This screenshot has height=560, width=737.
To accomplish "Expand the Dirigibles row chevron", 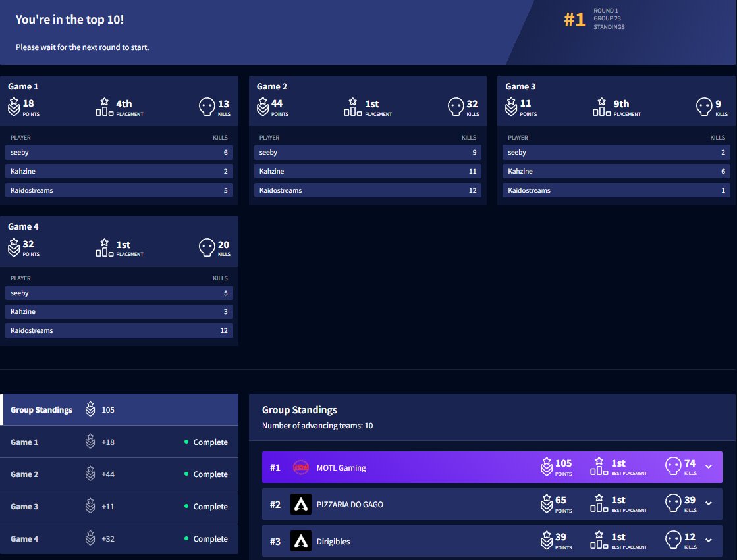I will (709, 540).
